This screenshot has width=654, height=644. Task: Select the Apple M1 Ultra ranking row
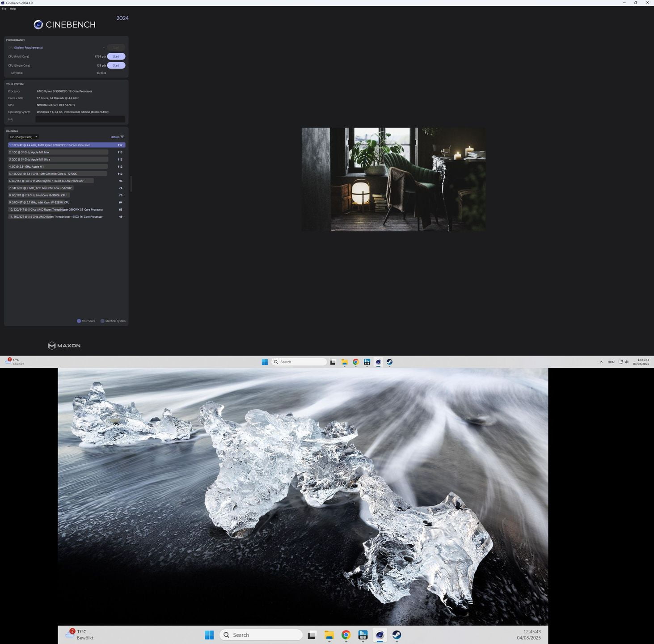click(67, 159)
